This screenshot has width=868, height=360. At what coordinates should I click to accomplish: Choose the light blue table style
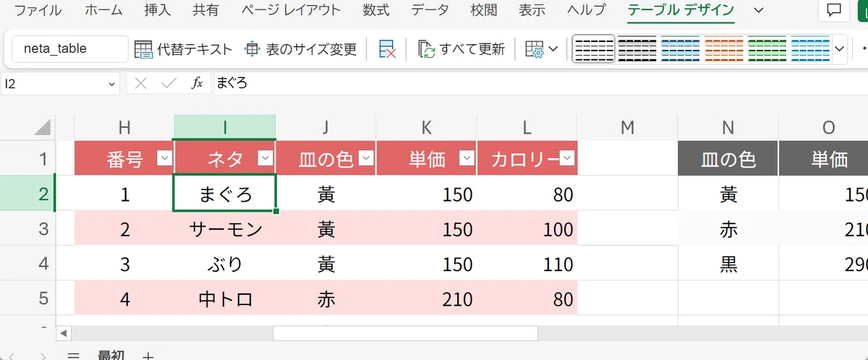click(810, 49)
